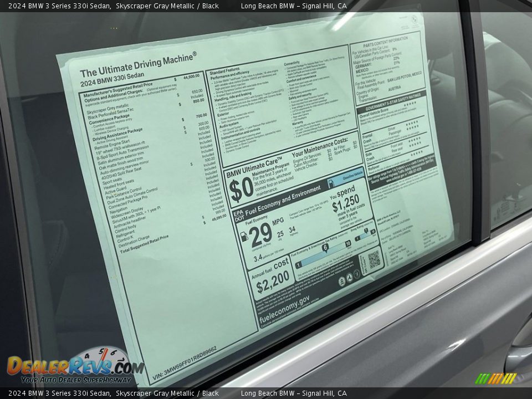Click 'Long Beach BMW - Signal Hill, CA' top caption
This screenshot has width=532, height=399.
[294, 6]
